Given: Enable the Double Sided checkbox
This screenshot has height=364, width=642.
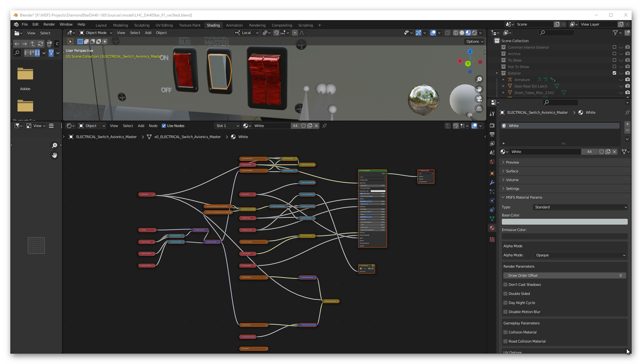Looking at the screenshot, I should coord(505,293).
